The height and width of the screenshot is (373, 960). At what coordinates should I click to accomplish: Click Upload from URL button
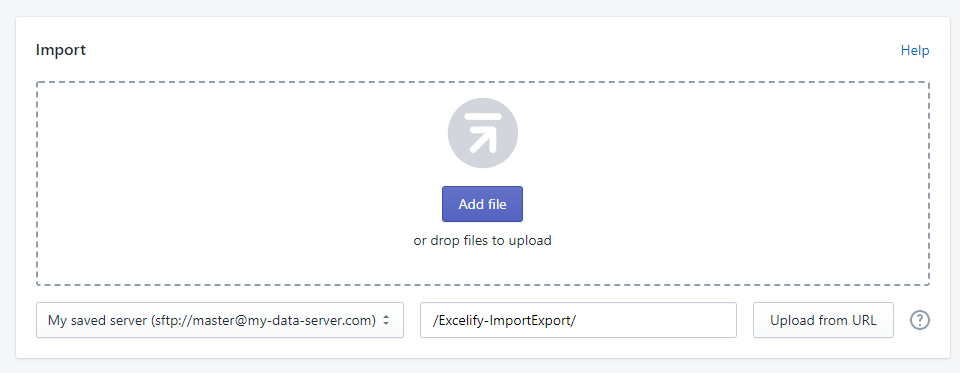pos(823,320)
